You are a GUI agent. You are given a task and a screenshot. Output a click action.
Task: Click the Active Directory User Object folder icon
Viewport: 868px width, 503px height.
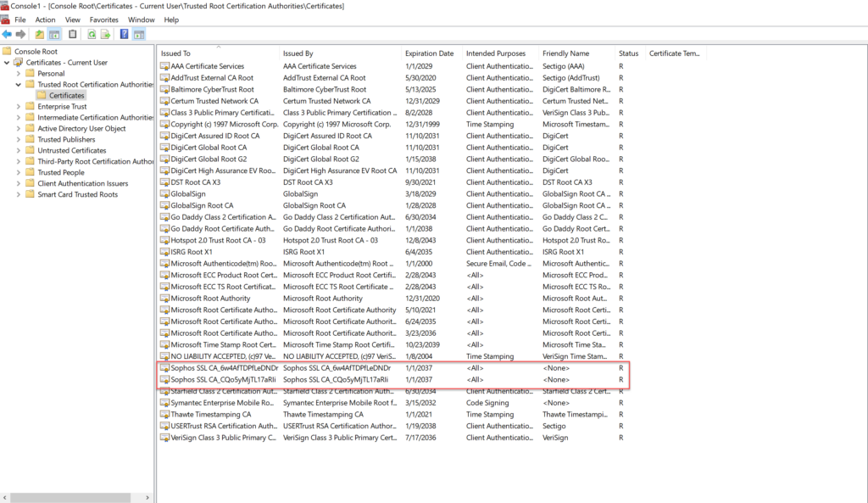pos(30,129)
